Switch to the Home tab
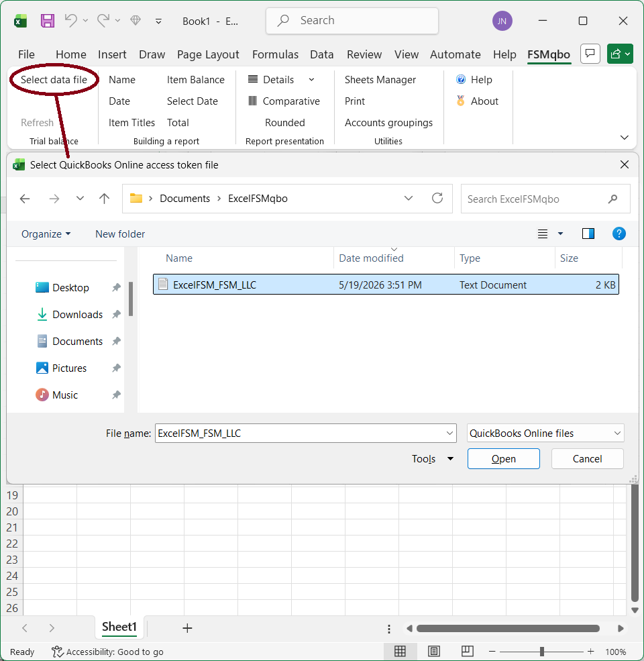 (71, 54)
